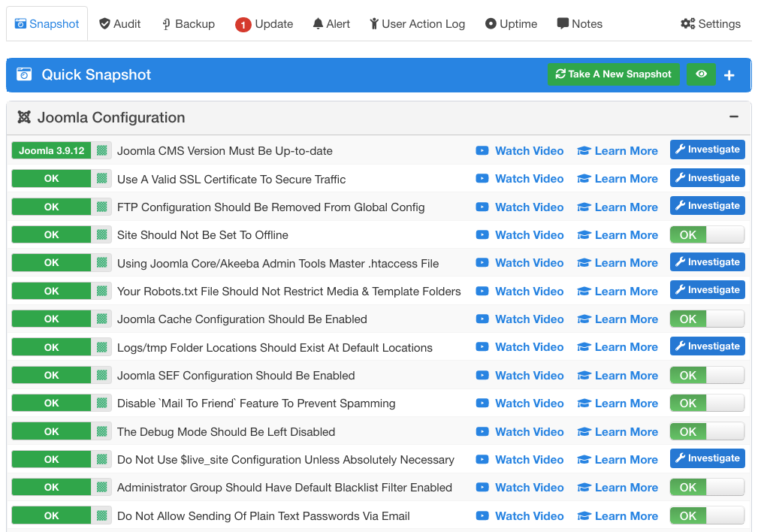The image size is (758, 532).
Task: Toggle the green eye visibility button
Action: 701,74
